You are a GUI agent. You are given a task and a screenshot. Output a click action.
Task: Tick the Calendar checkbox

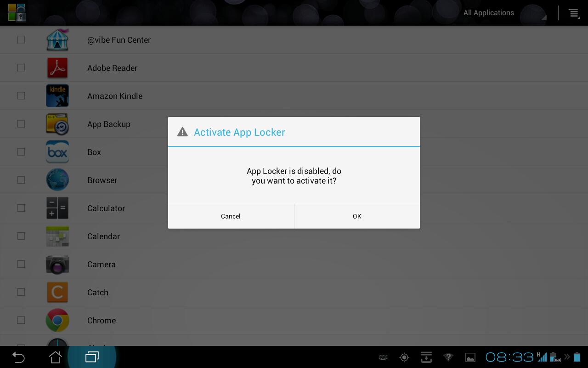point(21,236)
